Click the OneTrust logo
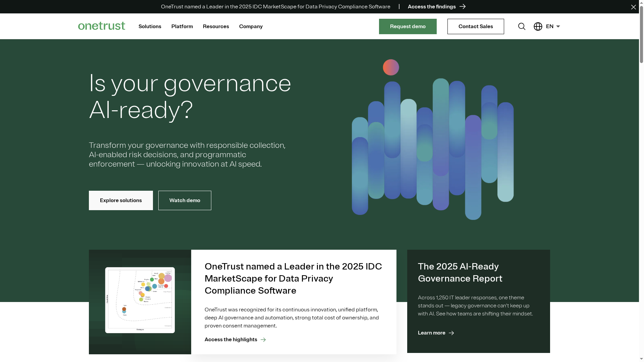 pos(102,26)
